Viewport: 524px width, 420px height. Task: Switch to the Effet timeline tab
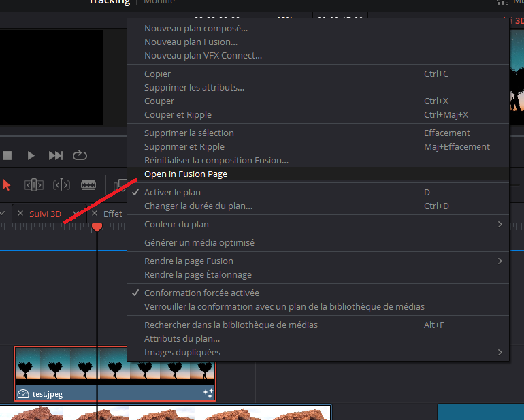(x=113, y=214)
